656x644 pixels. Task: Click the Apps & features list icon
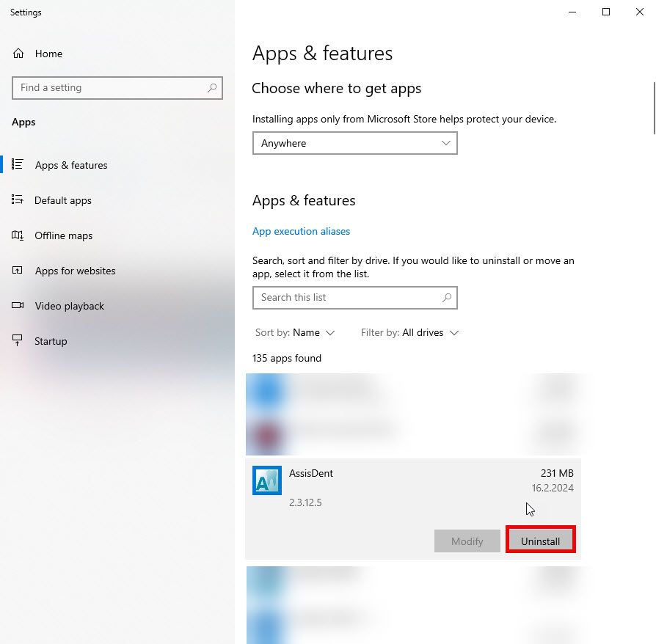tap(17, 164)
